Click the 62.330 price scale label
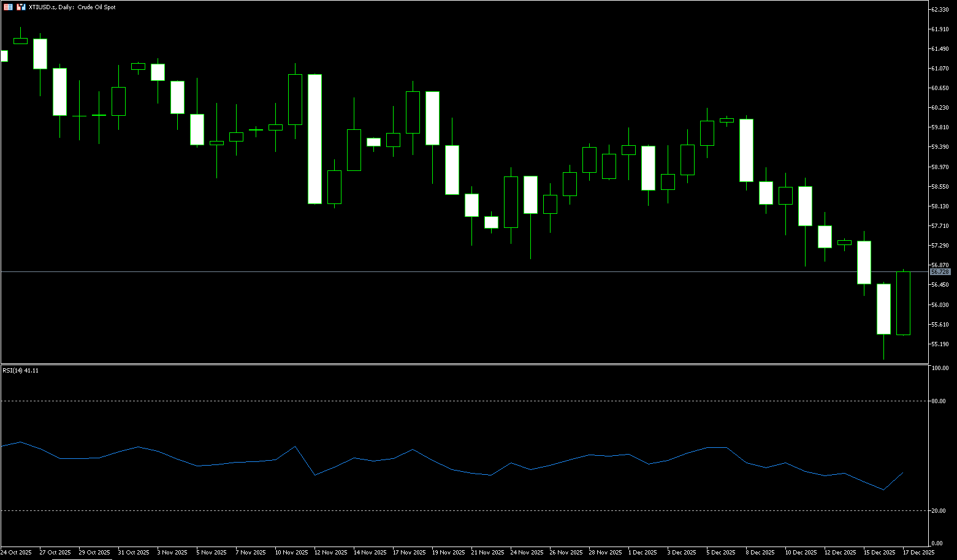The image size is (957, 560). coord(940,10)
